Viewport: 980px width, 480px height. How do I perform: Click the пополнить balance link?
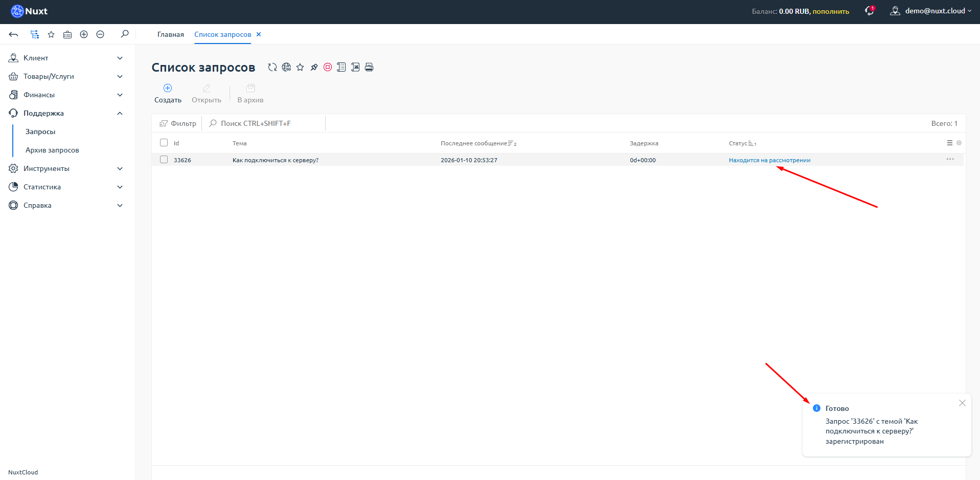[831, 11]
